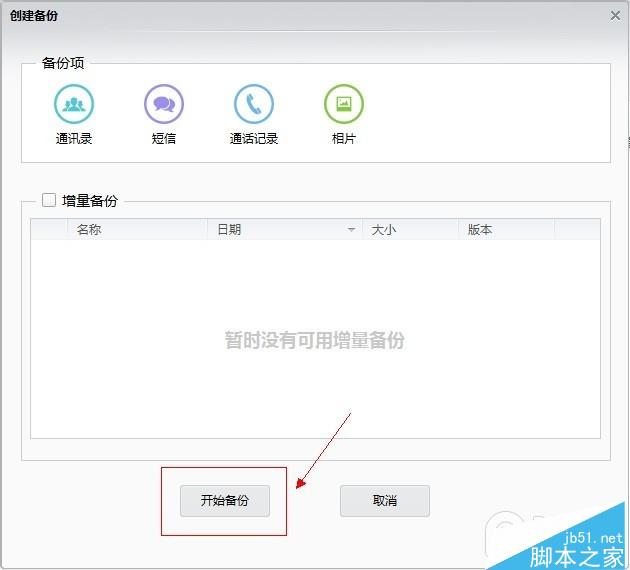Click the 开始备份 button
The width and height of the screenshot is (630, 570).
(x=225, y=501)
